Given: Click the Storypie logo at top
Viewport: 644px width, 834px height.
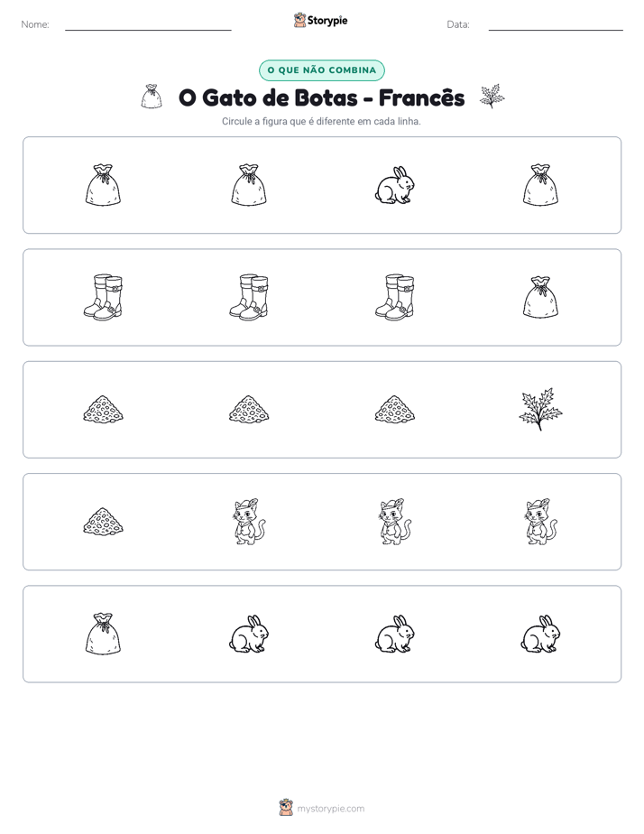Looking at the screenshot, I should tap(320, 20).
